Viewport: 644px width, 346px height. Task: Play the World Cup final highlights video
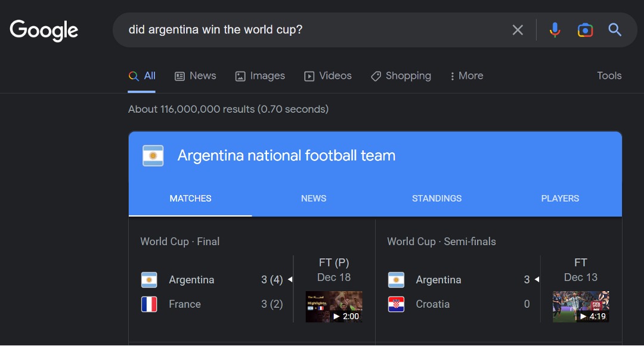(x=334, y=307)
